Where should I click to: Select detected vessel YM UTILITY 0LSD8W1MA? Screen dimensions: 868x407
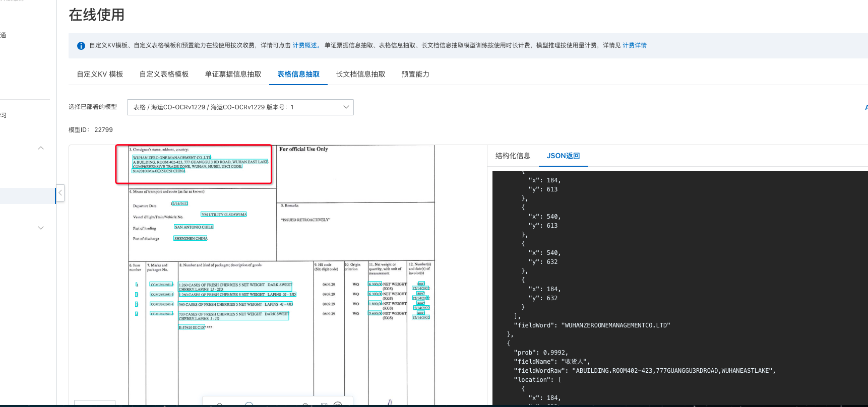tap(223, 215)
